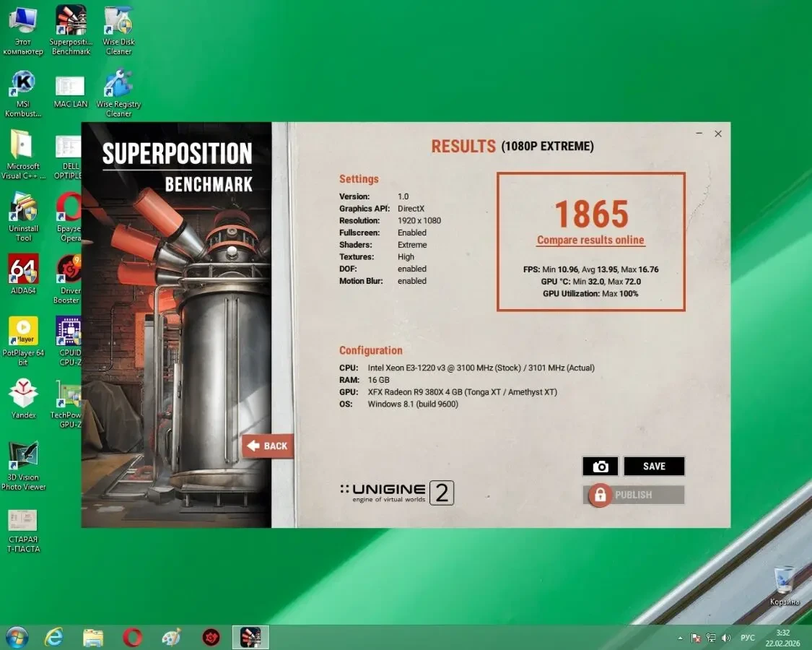Open Opera browser desktop shortcut

point(69,217)
